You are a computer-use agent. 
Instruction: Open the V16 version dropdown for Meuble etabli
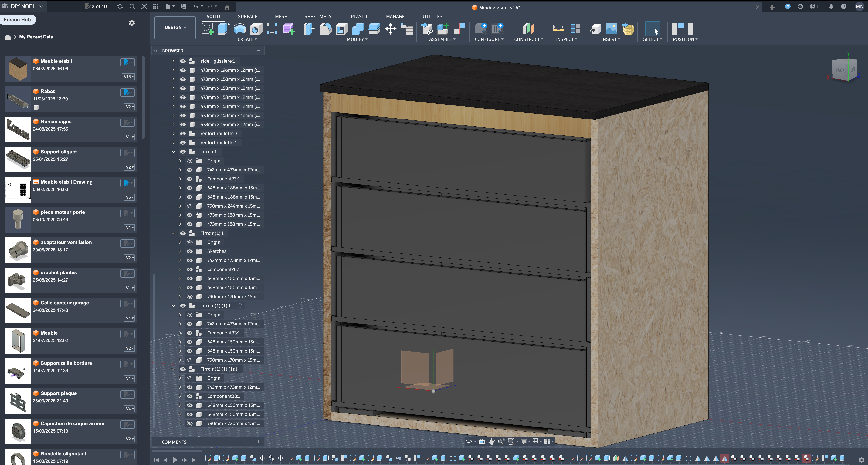(128, 76)
